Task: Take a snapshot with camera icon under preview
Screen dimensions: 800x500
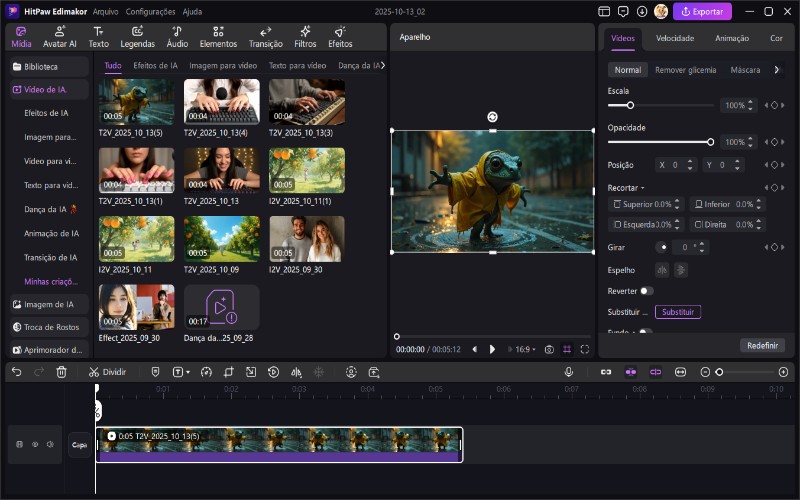Action: point(549,349)
